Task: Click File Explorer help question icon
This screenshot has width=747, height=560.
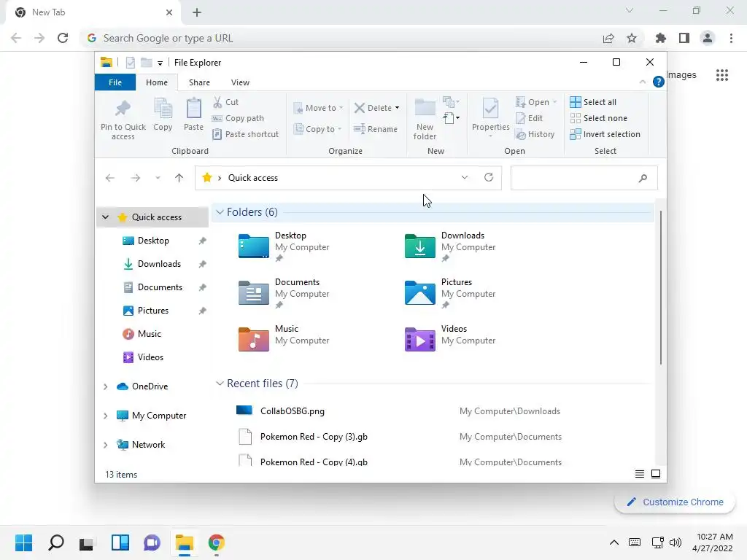Action: [659, 82]
